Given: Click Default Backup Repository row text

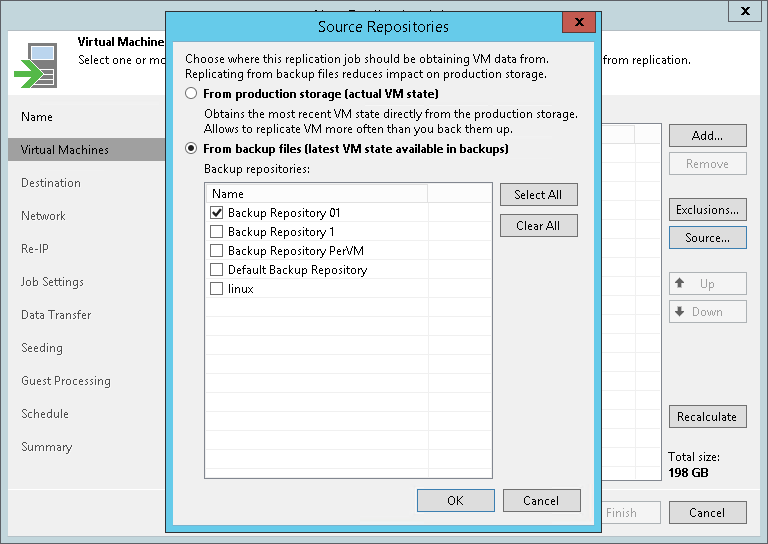Looking at the screenshot, I should click(298, 270).
